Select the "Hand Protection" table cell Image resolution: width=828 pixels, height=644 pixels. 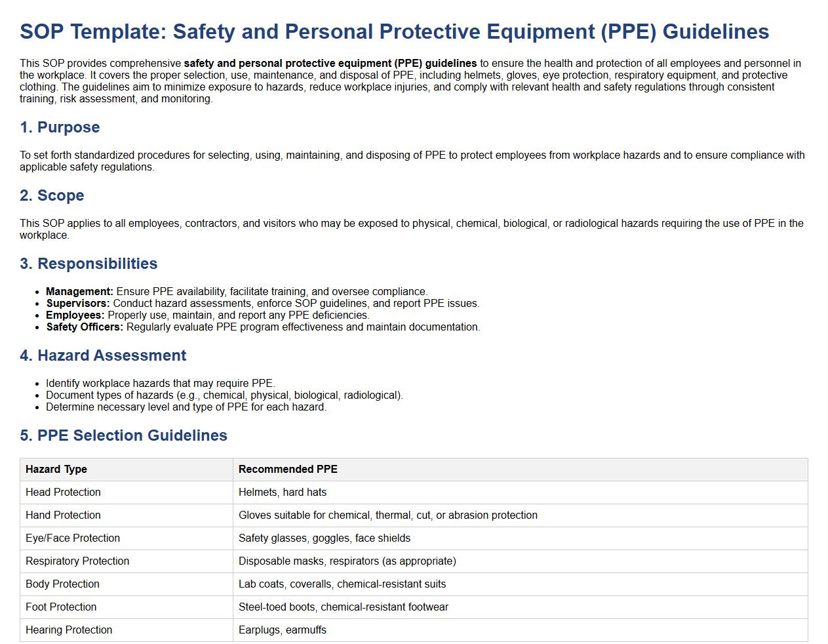[x=63, y=515]
